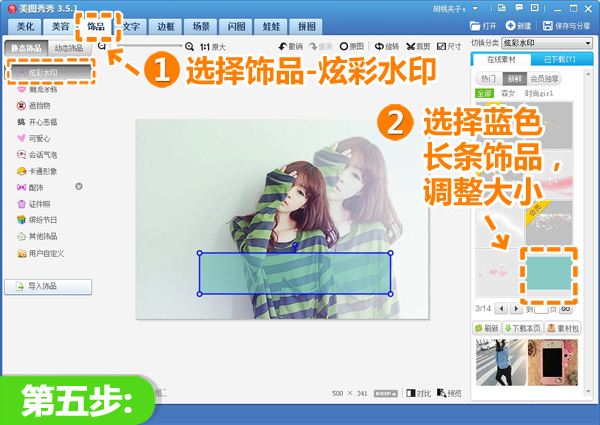Click the 下载本页 download button
The image size is (600, 425).
click(x=523, y=328)
